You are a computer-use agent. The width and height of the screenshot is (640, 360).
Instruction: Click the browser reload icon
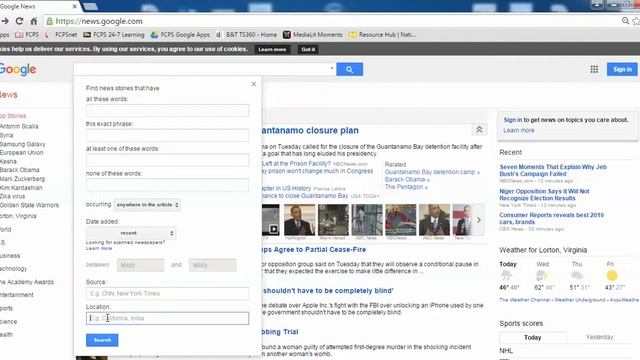click(x=19, y=21)
